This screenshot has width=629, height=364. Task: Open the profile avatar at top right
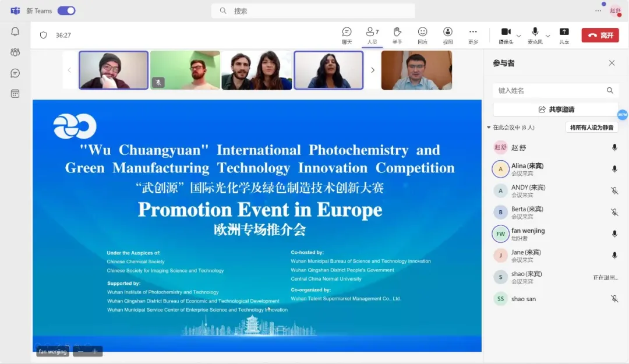tap(616, 11)
